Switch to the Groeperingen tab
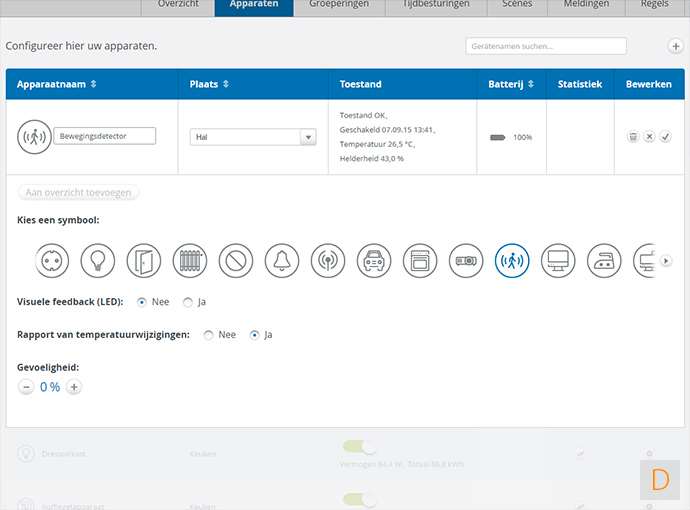The image size is (690, 510). (339, 5)
